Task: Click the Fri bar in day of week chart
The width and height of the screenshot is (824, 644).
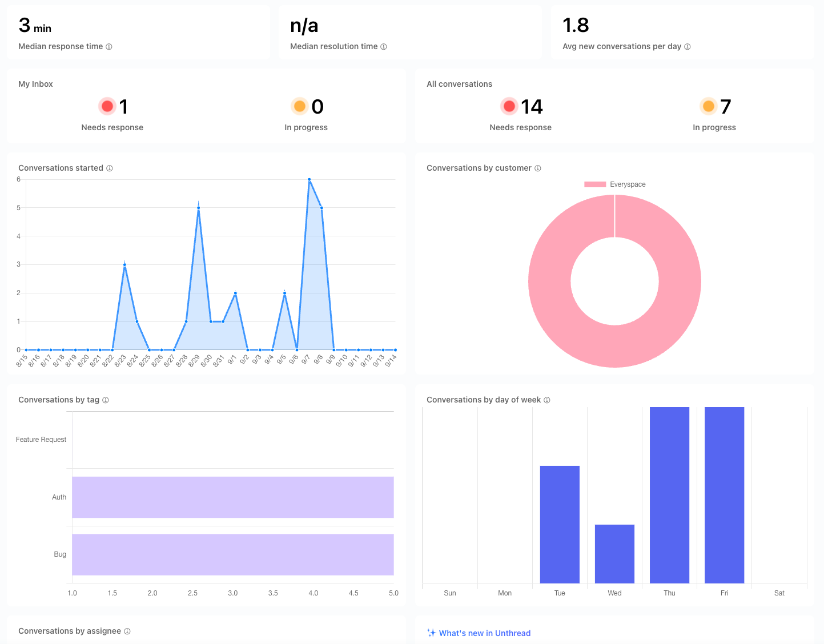Action: [725, 495]
